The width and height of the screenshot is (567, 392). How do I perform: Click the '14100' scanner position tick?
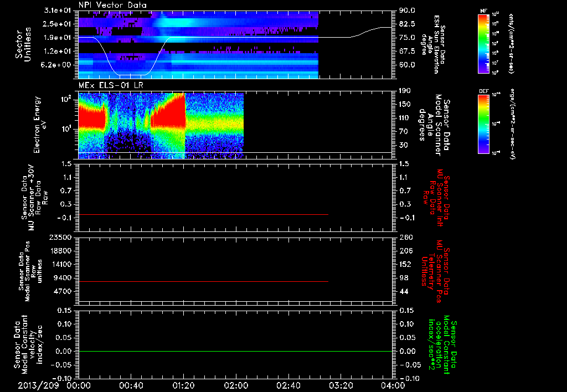[60, 264]
